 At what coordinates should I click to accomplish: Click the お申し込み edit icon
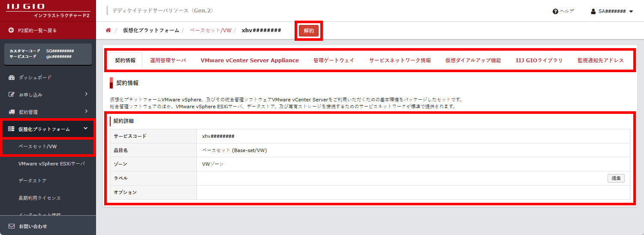point(12,95)
